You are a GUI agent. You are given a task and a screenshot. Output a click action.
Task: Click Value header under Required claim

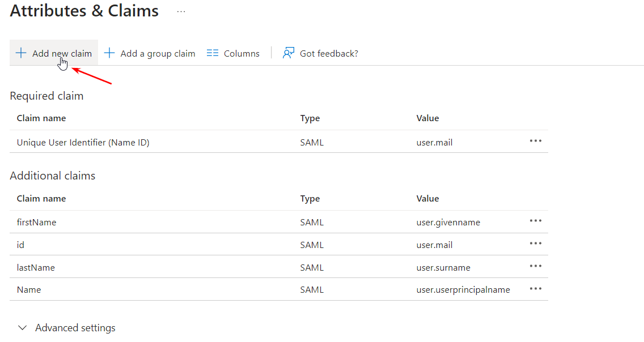427,118
